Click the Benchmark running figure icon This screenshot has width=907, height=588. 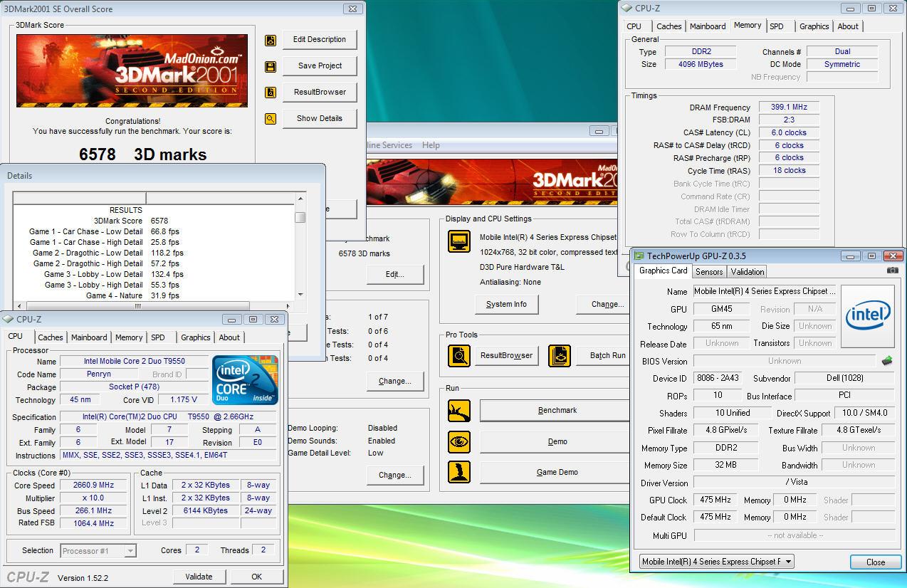point(459,411)
